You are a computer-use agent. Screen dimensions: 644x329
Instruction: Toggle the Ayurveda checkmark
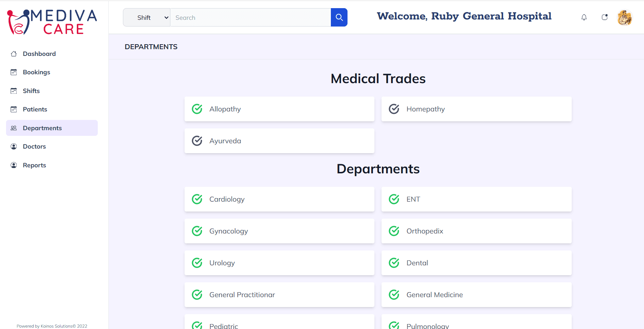click(x=197, y=141)
